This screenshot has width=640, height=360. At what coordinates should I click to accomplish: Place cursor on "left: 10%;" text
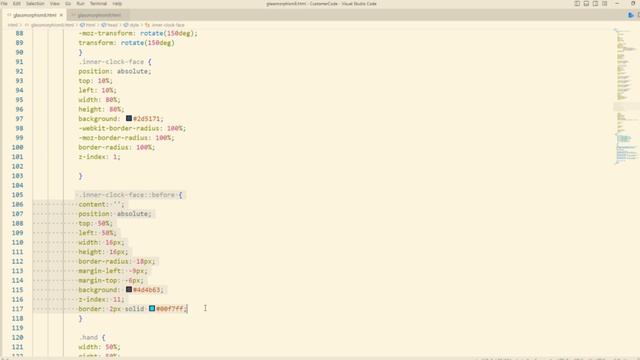coord(98,90)
